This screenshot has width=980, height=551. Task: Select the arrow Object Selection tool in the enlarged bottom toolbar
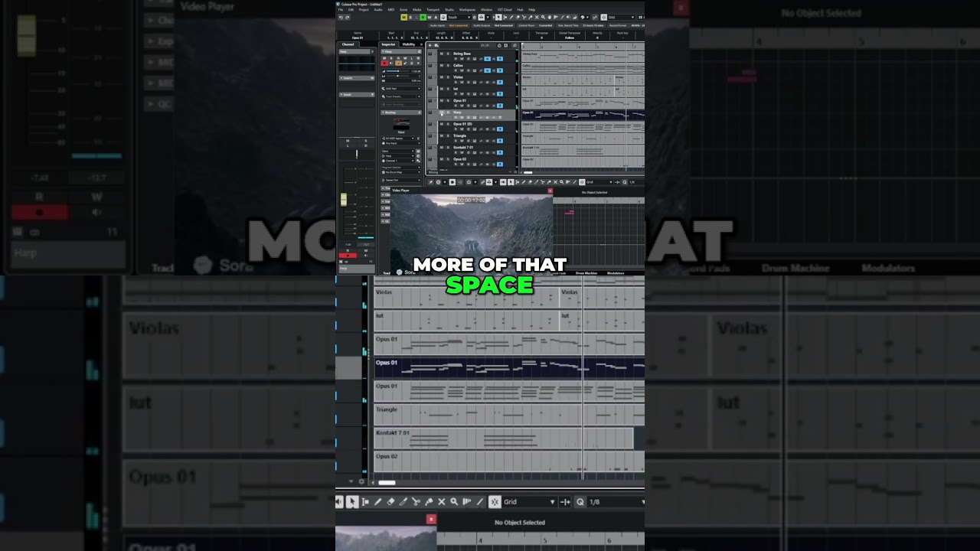(x=351, y=502)
